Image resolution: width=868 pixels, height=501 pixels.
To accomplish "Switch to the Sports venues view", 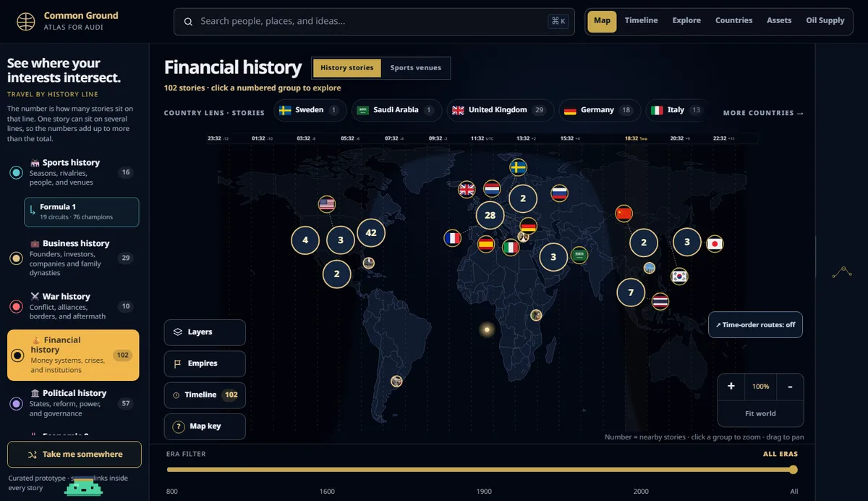I will click(x=416, y=68).
